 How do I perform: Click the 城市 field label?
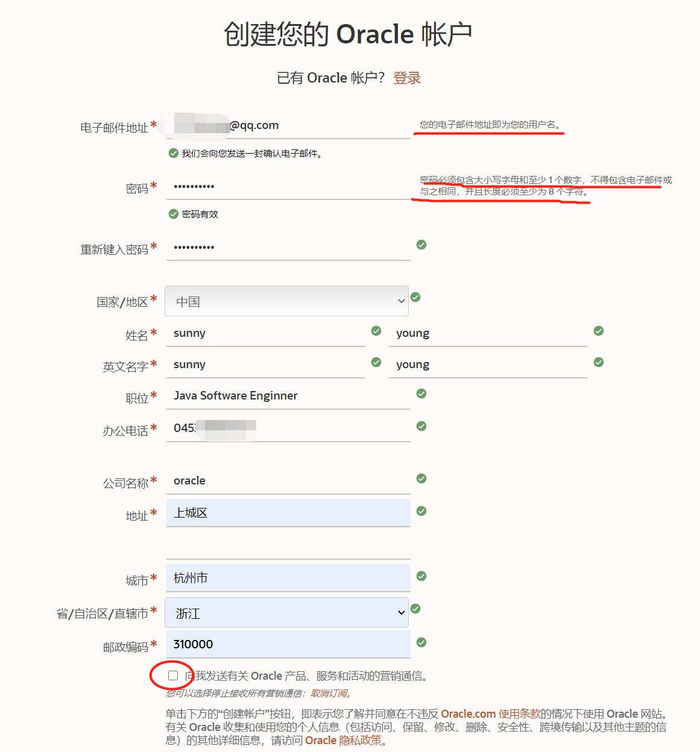coord(137,581)
